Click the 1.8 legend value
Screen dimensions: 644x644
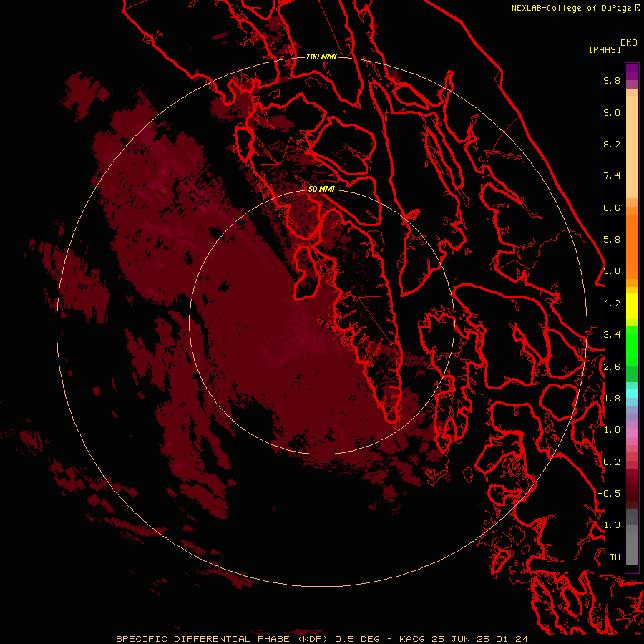tap(612, 399)
